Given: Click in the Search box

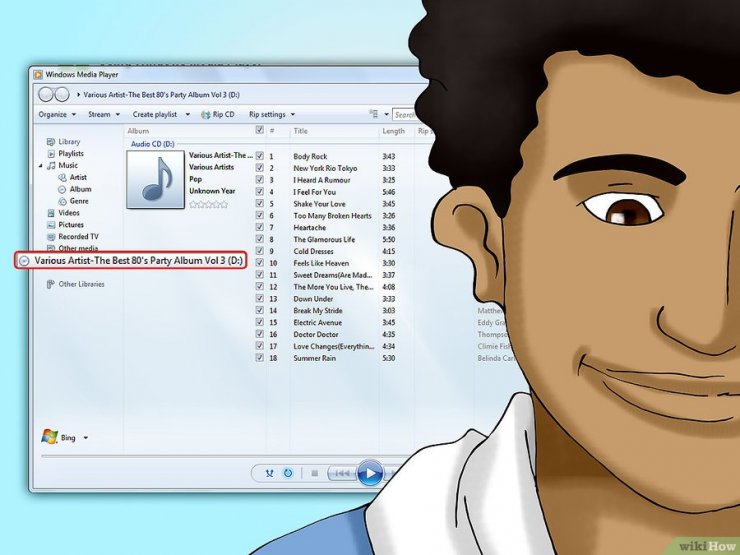Looking at the screenshot, I should tap(406, 115).
